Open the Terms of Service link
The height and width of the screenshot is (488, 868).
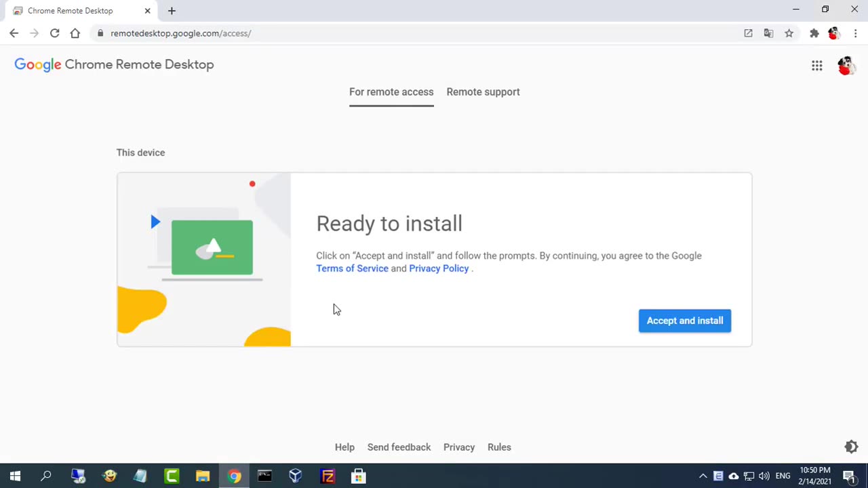coord(352,268)
